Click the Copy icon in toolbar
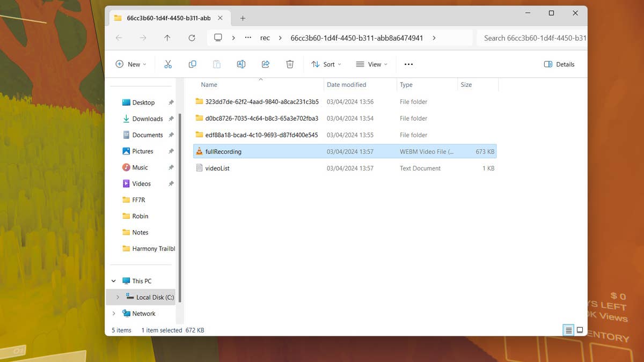The width and height of the screenshot is (644, 362). tap(192, 64)
